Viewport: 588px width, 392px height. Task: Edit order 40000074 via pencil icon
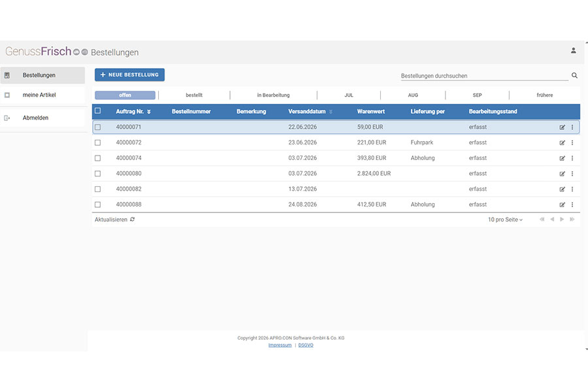pyautogui.click(x=562, y=158)
